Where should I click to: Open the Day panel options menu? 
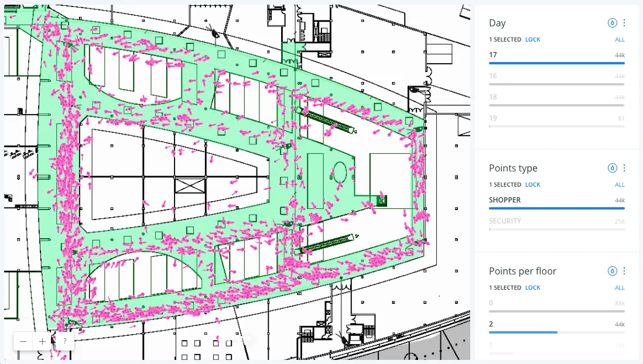click(624, 23)
